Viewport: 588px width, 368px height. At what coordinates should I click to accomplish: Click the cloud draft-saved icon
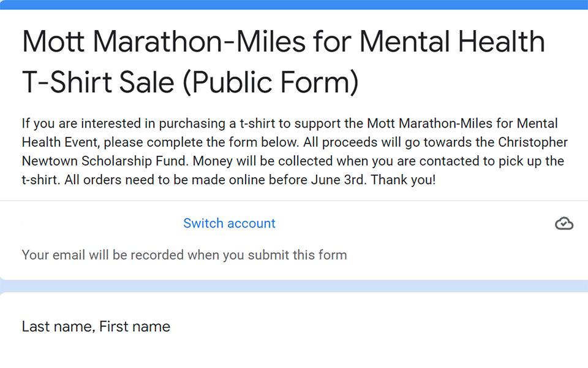(x=564, y=223)
